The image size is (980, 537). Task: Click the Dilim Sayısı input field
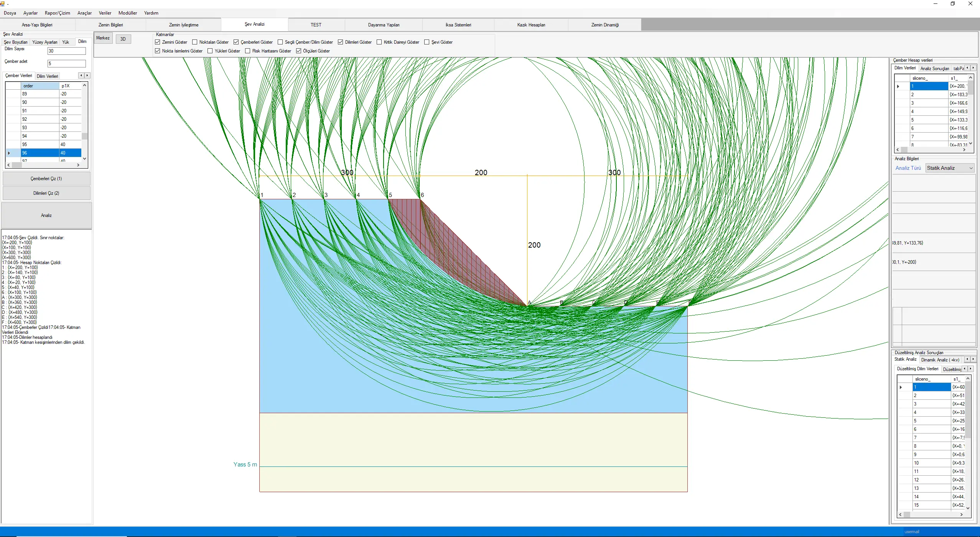(66, 51)
